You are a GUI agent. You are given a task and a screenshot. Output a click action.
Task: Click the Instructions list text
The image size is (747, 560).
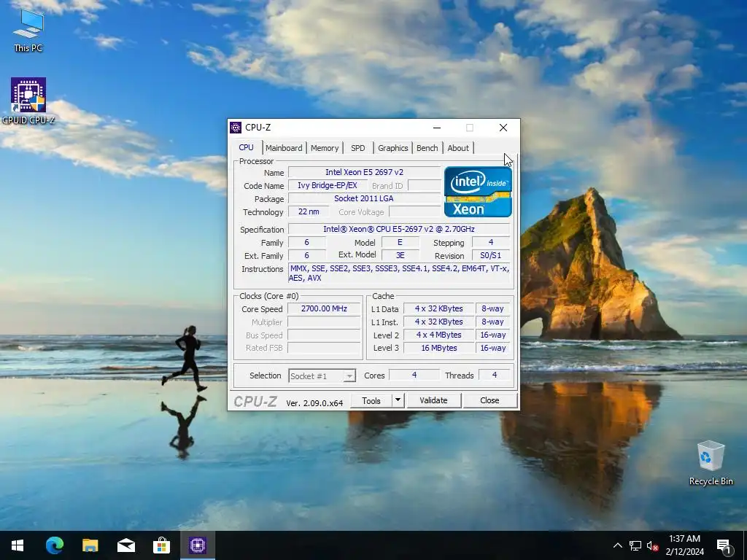[399, 273]
